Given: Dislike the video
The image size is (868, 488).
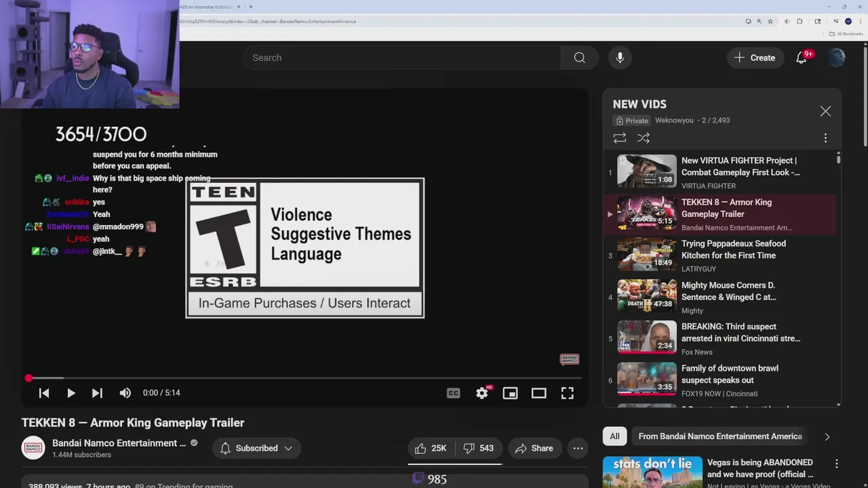Looking at the screenshot, I should click(479, 448).
